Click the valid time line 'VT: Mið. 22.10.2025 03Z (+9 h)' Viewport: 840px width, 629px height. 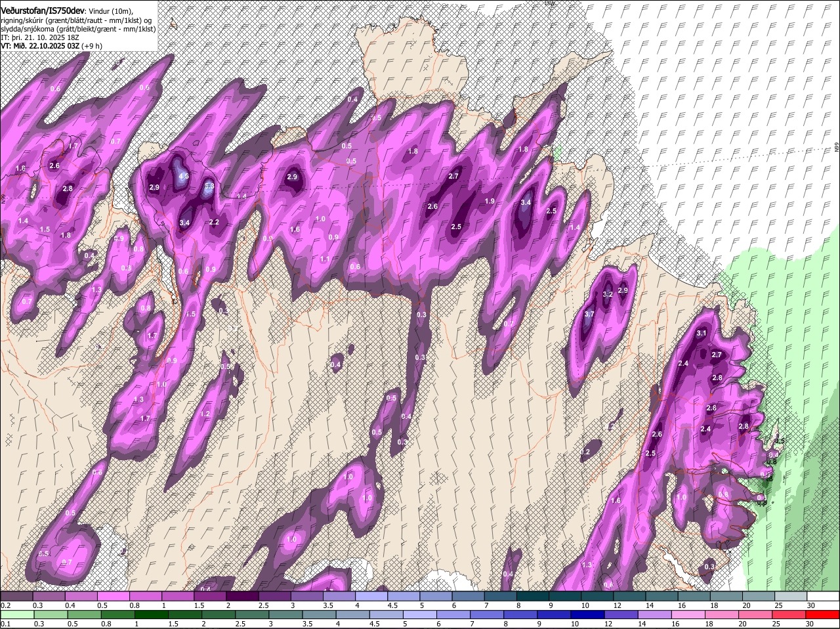(x=51, y=46)
